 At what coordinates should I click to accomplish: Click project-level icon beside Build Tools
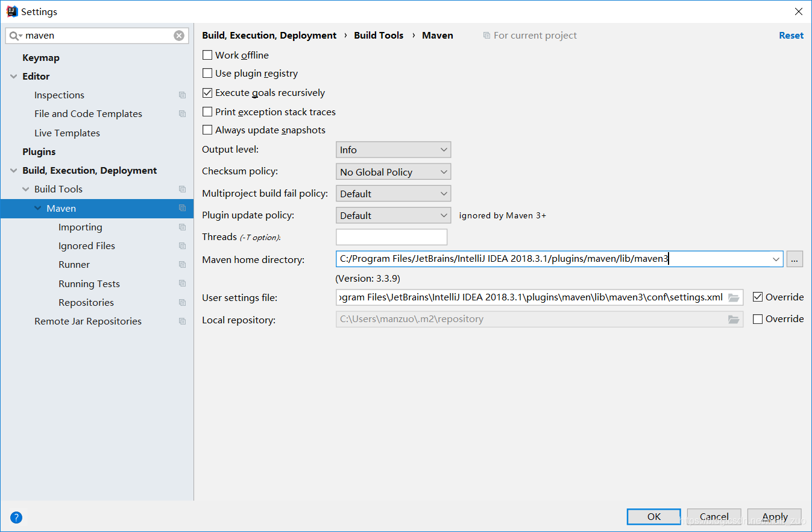[182, 189]
